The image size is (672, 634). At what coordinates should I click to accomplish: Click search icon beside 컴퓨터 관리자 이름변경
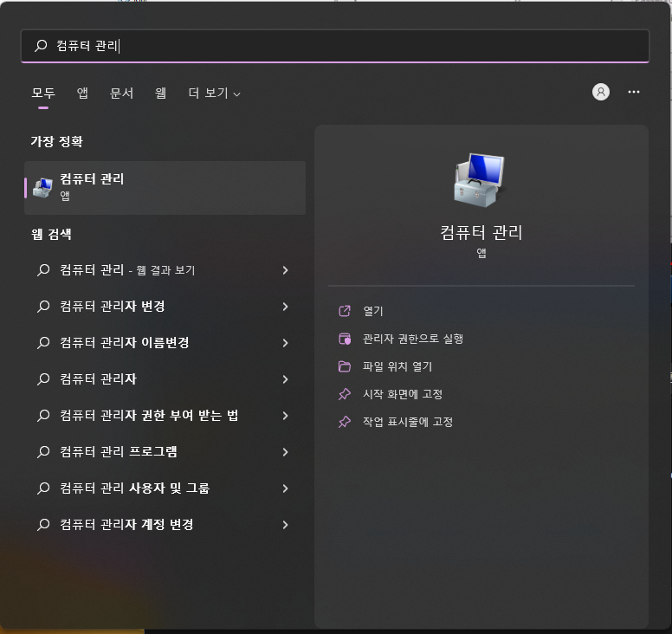tap(43, 343)
